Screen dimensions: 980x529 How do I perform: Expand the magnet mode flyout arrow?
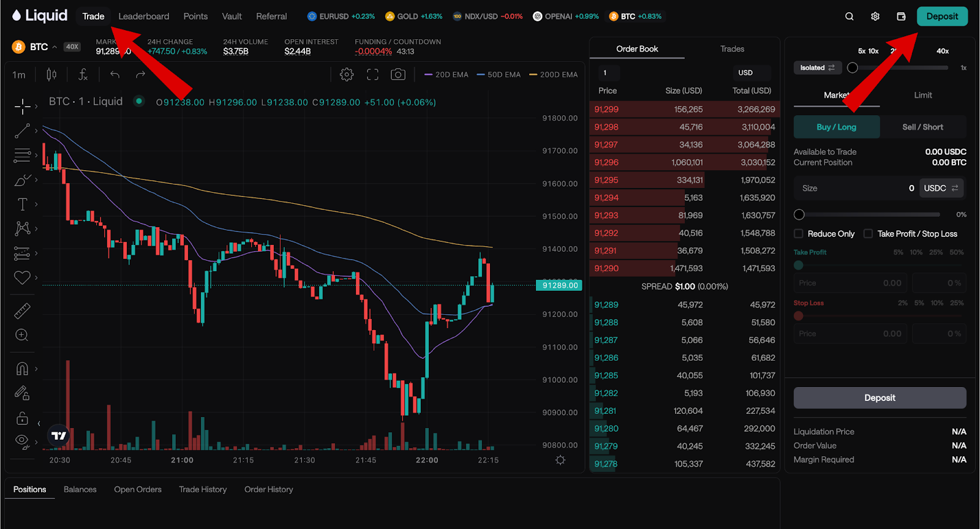[36, 369]
